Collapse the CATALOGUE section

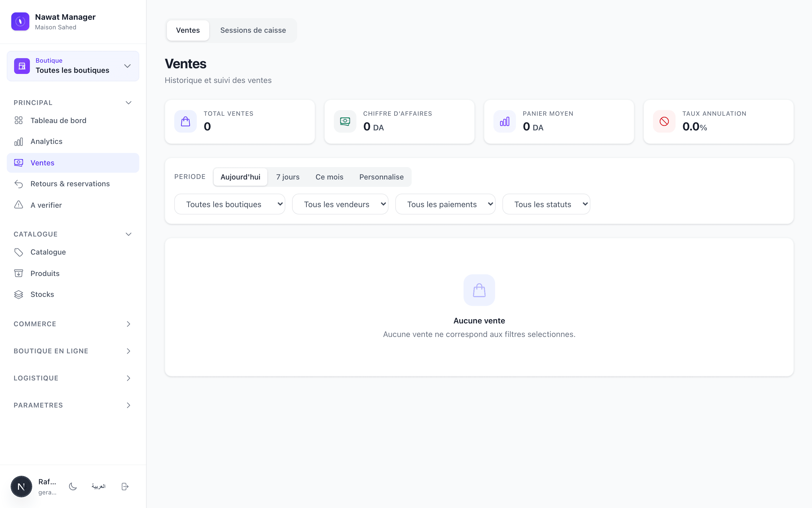[73, 234]
